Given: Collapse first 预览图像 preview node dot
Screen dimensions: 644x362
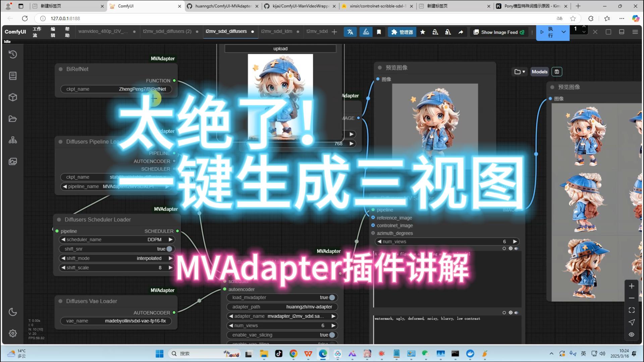Looking at the screenshot, I should coord(380,68).
